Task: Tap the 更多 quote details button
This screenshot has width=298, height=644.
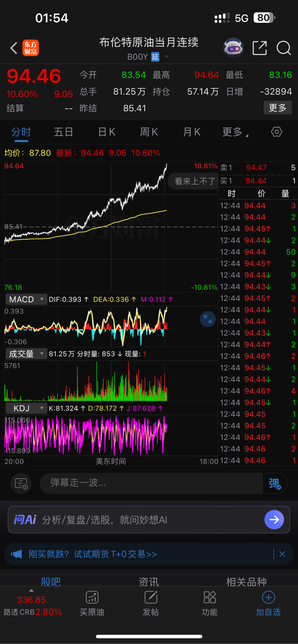Action: tap(278, 108)
